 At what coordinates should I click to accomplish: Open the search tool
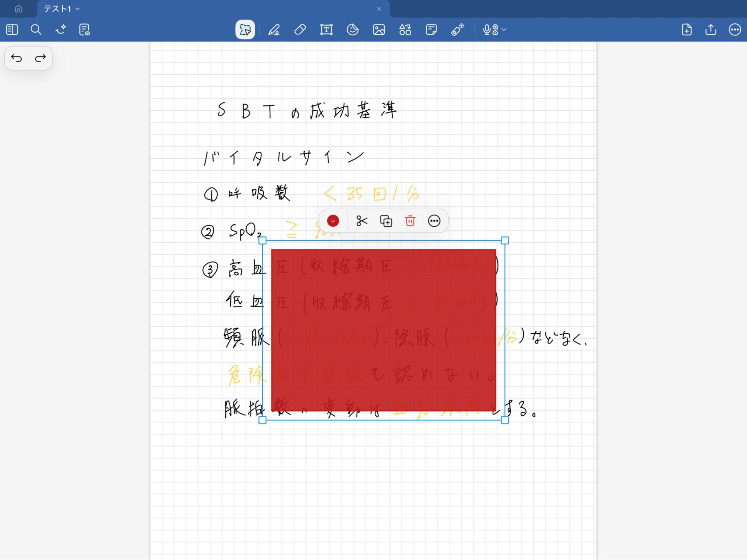36,30
